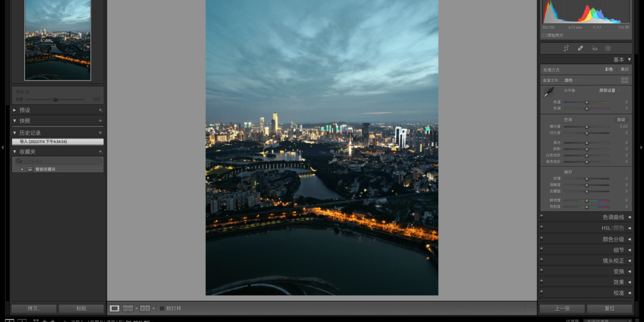This screenshot has height=322, width=644.
Task: Select the YY before/after view icon
Action: point(145,308)
